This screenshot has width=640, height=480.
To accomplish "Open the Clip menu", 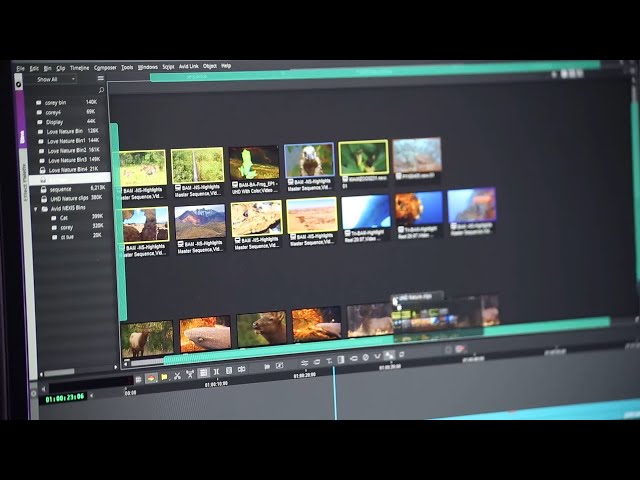I will 61,68.
